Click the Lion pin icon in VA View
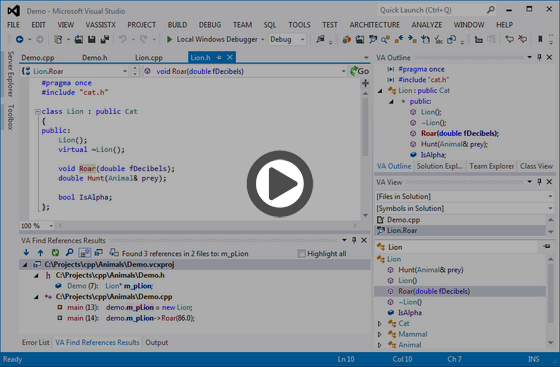Viewport: 560px width, 367px height. [x=546, y=246]
